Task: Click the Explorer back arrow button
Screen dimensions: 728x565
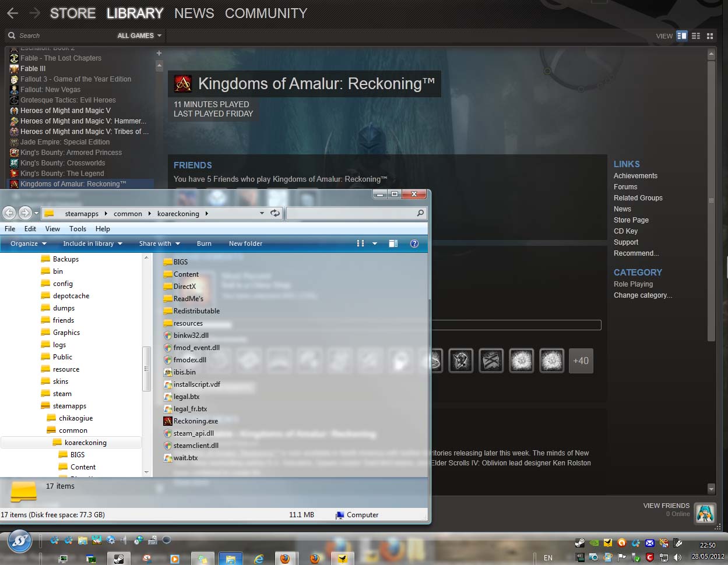Action: (x=9, y=213)
